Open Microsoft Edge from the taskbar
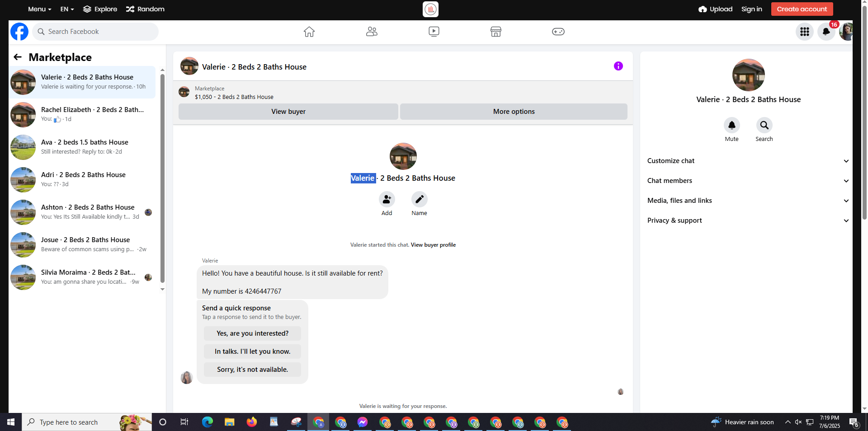The image size is (868, 431). pos(208,422)
